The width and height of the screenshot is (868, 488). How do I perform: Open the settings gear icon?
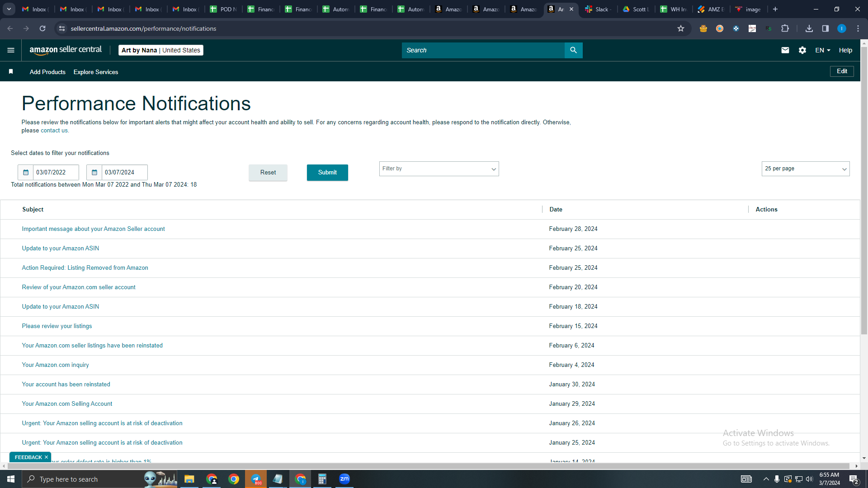tap(802, 50)
